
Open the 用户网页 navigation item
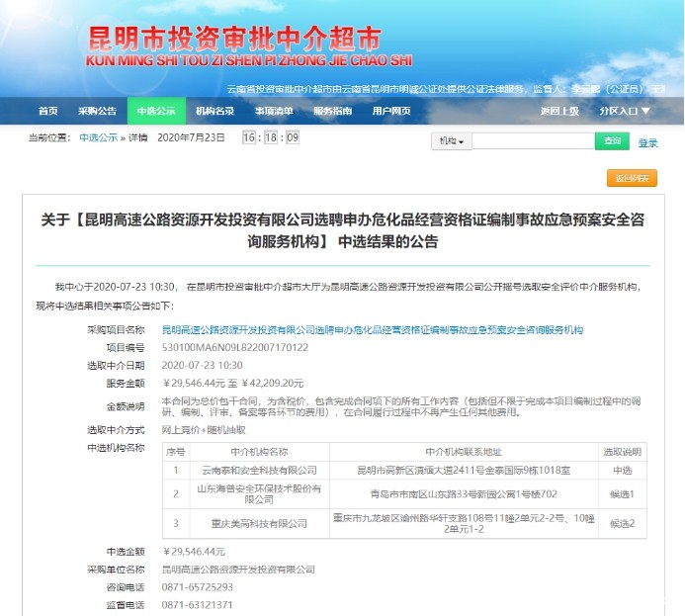click(391, 111)
